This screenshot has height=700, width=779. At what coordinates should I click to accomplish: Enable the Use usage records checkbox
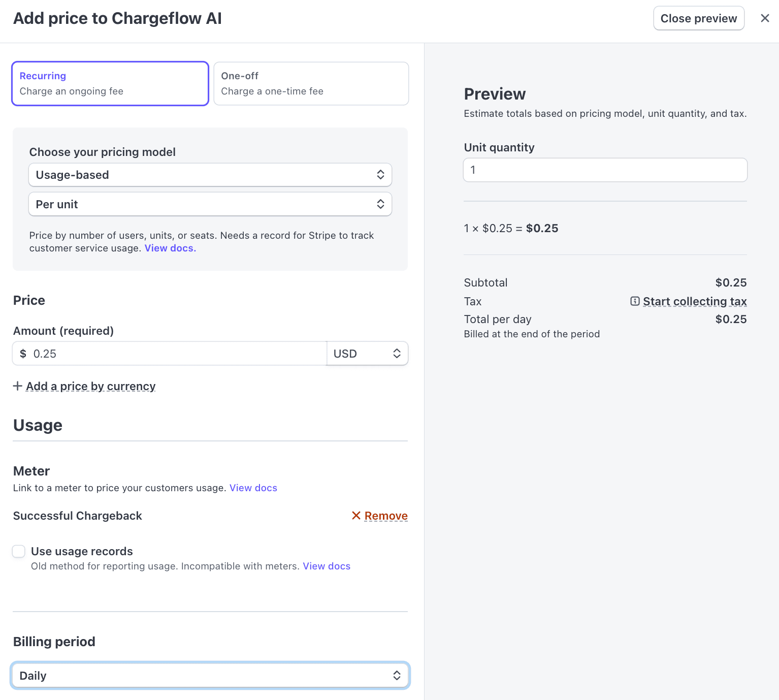[x=19, y=551]
